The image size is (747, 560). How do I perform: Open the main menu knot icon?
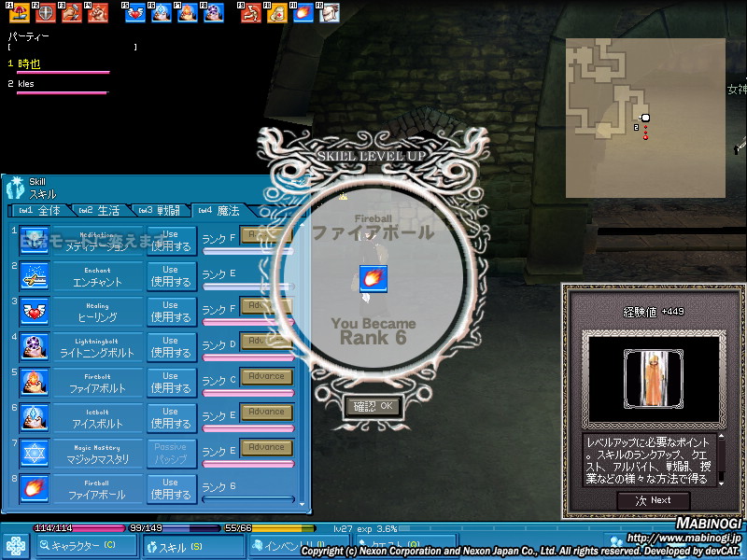click(15, 546)
